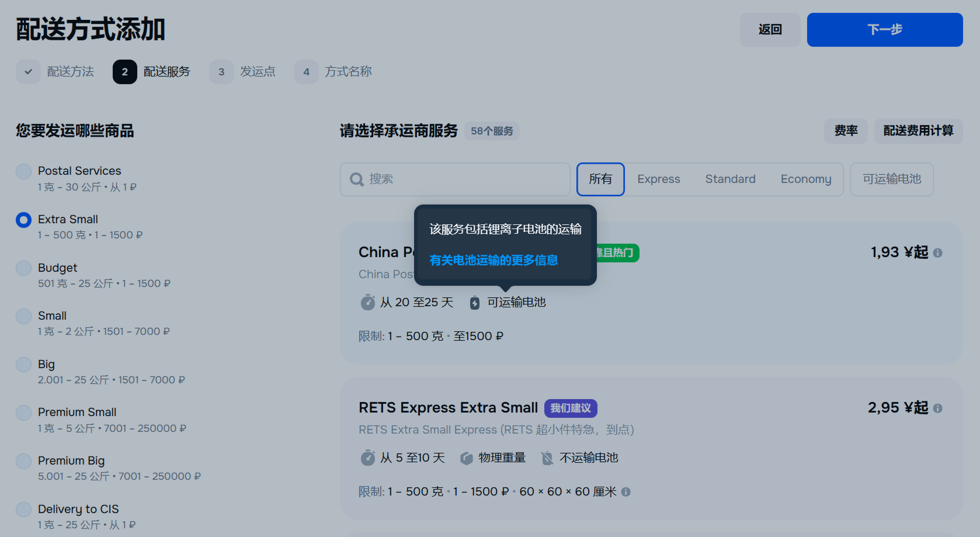Image resolution: width=980 pixels, height=537 pixels.
Task: Click the no-battery icon beside 不运输电池
Action: point(547,458)
